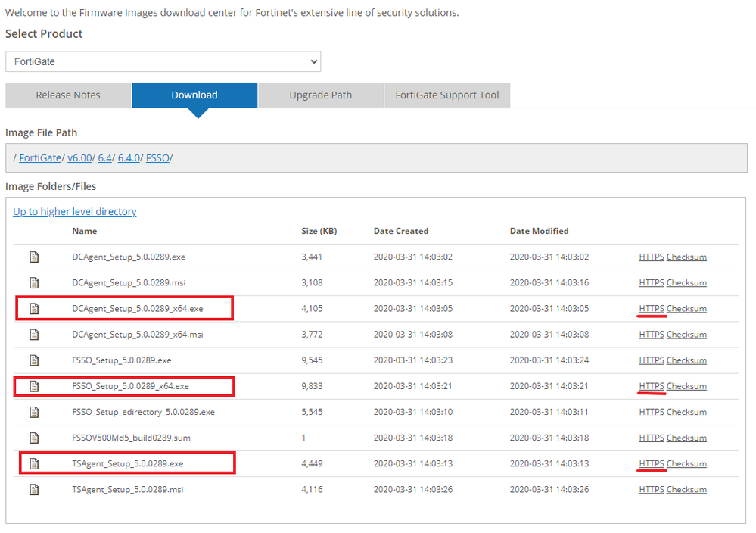This screenshot has height=533, width=756.
Task: View Checksum for FSSOV500Md5_build0289.sum
Action: click(x=686, y=438)
